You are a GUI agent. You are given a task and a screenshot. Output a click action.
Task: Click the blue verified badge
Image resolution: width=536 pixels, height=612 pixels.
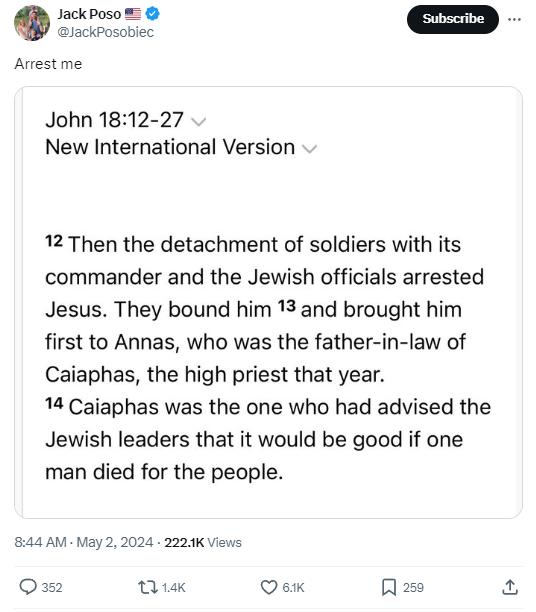152,14
